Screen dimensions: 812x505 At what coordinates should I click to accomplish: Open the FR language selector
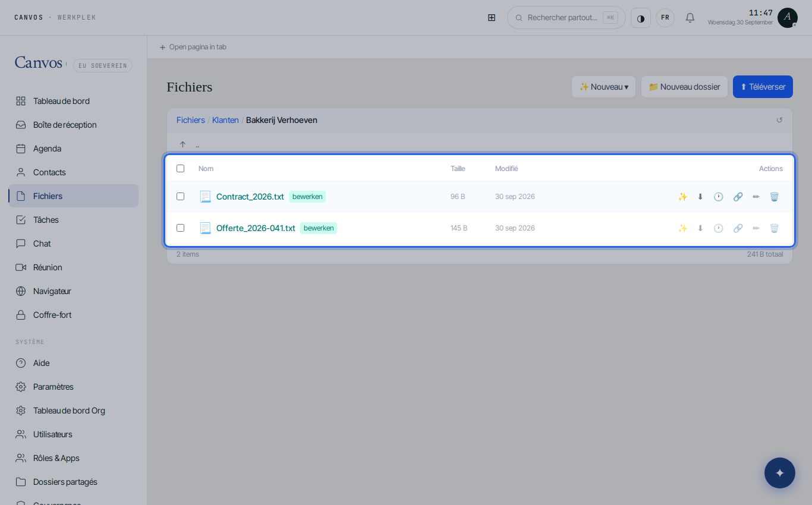[665, 18]
